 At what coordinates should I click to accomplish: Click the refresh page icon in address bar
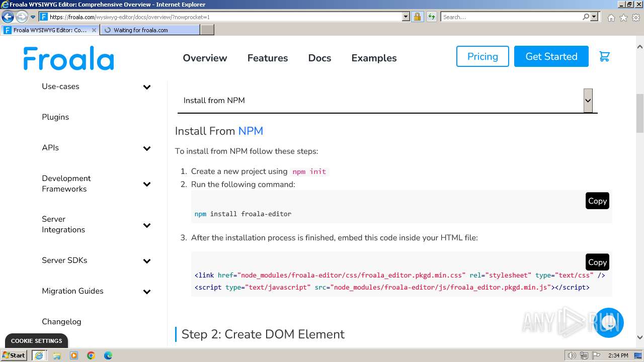click(431, 17)
